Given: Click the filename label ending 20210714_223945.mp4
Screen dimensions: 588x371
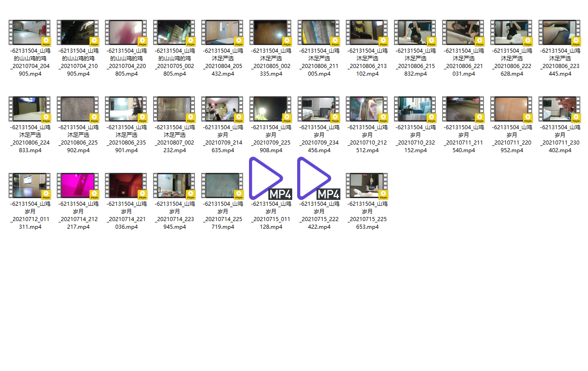Looking at the screenshot, I should [x=174, y=215].
